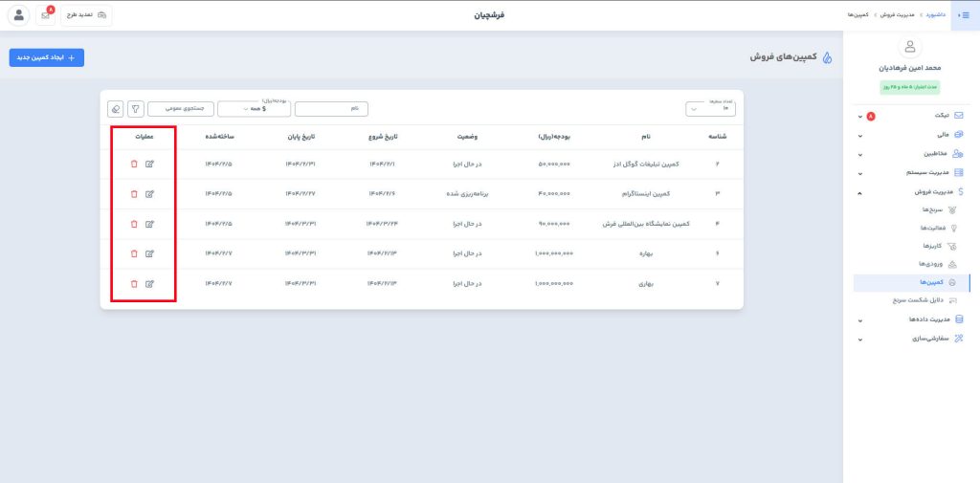
Task: Open the budget (ریال) filter dropdown
Action: (x=254, y=109)
